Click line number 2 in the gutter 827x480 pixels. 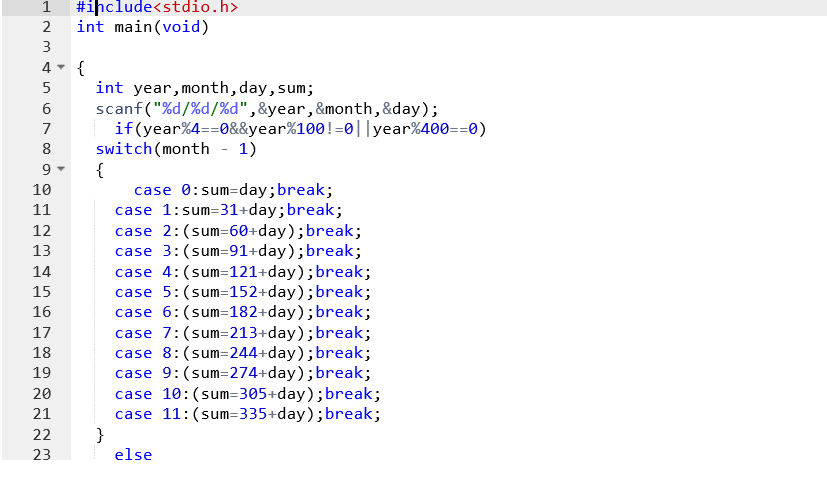pyautogui.click(x=46, y=27)
